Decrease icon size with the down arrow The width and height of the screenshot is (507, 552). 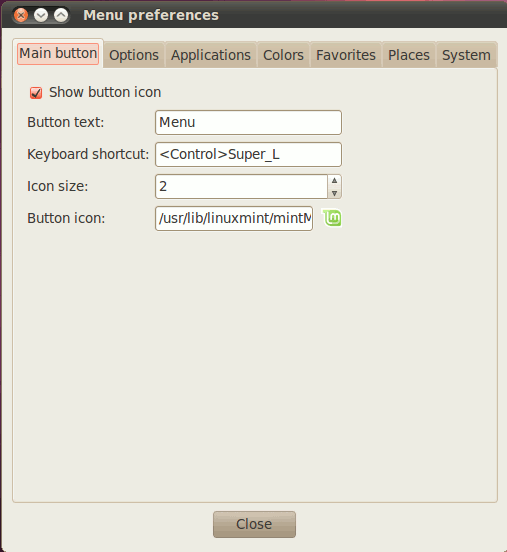[334, 193]
